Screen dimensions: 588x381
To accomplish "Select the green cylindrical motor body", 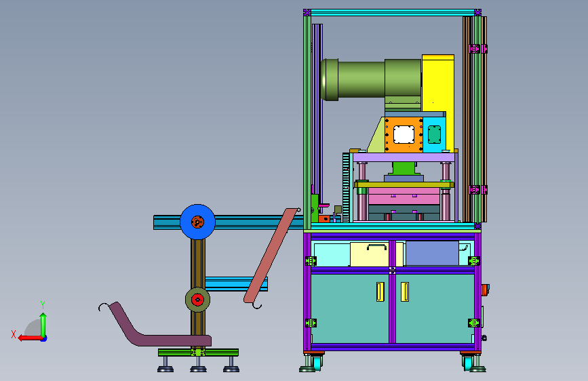I will click(x=371, y=79).
